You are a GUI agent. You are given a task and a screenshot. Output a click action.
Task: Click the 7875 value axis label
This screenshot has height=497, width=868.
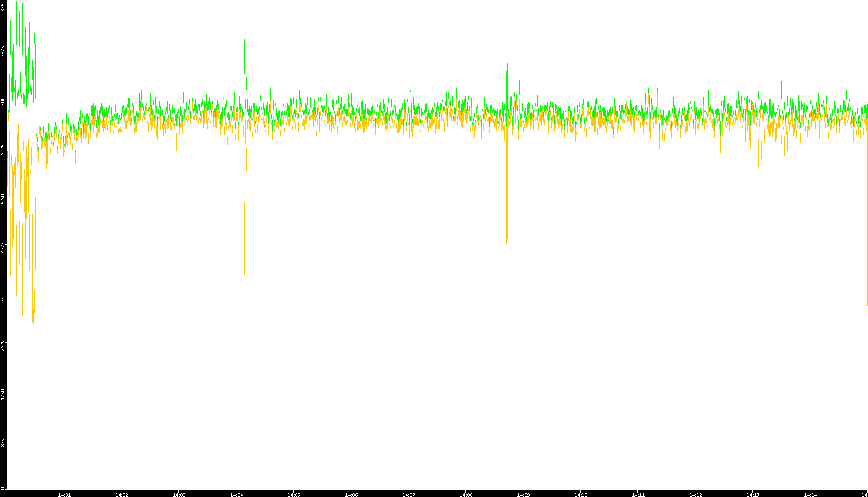click(x=3, y=51)
